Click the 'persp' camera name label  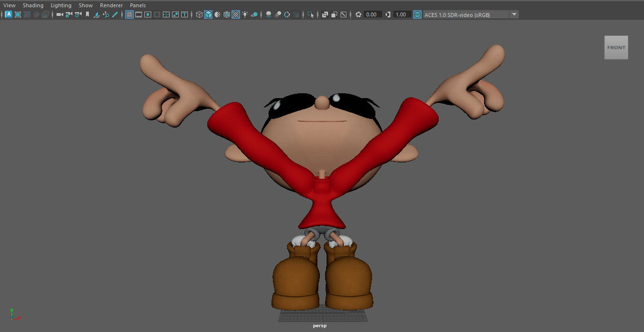pyautogui.click(x=320, y=326)
